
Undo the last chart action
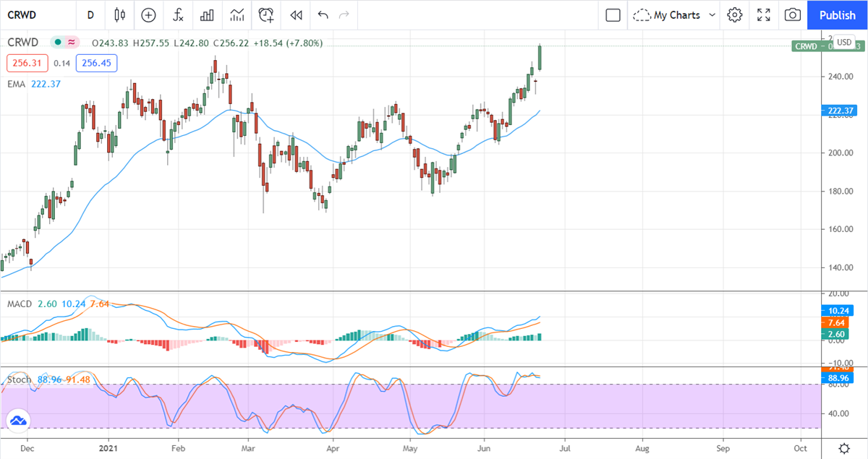pos(323,15)
